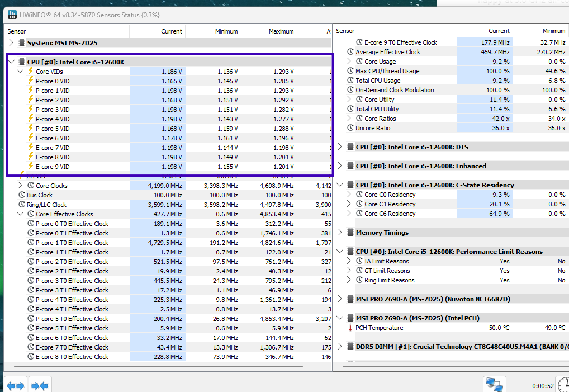Collapse the Core VIDs subtree
This screenshot has width=569, height=392.
pyautogui.click(x=20, y=71)
